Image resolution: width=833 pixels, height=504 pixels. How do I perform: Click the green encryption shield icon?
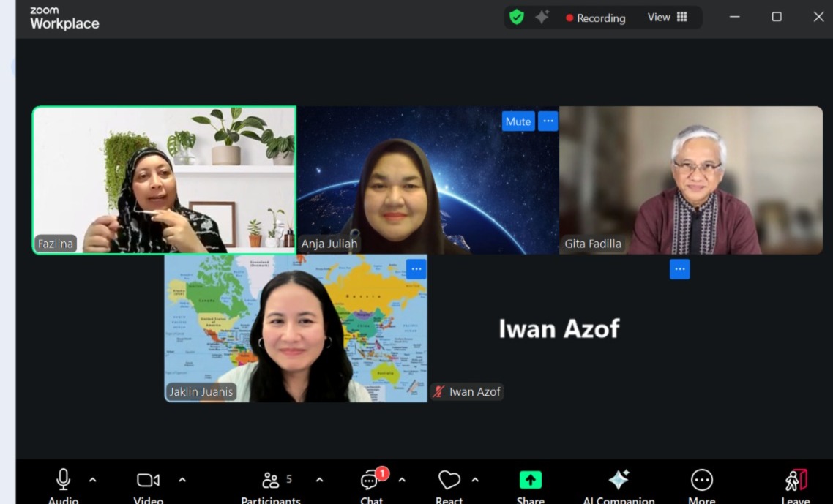[517, 17]
